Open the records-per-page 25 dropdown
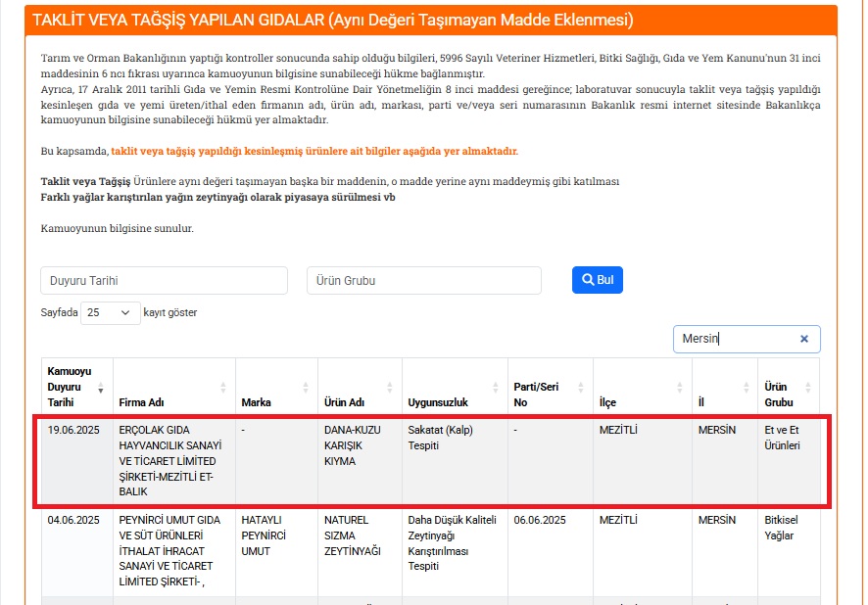Image resolution: width=868 pixels, height=605 pixels. click(x=110, y=313)
